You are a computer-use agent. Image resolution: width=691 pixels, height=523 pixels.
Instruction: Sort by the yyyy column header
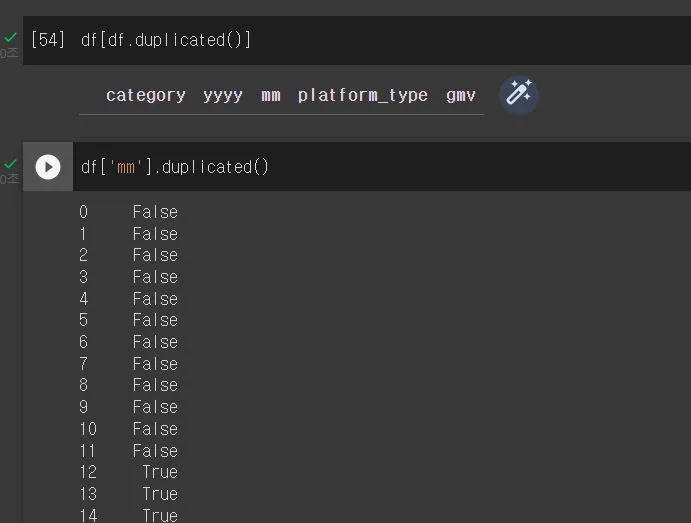point(223,95)
